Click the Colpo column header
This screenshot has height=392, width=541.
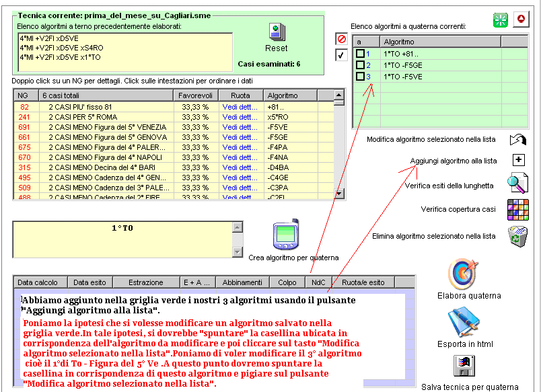[x=288, y=282]
